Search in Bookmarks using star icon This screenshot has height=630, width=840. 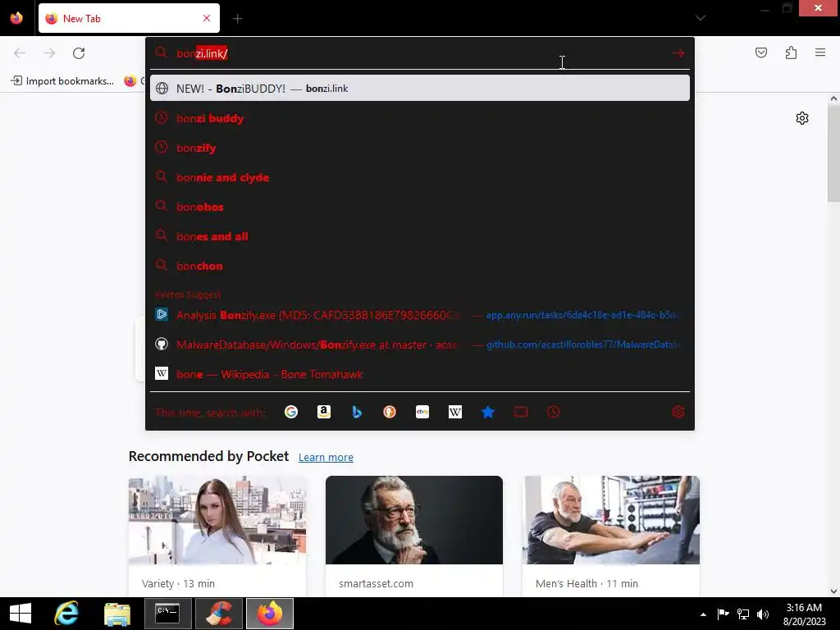[x=488, y=412]
